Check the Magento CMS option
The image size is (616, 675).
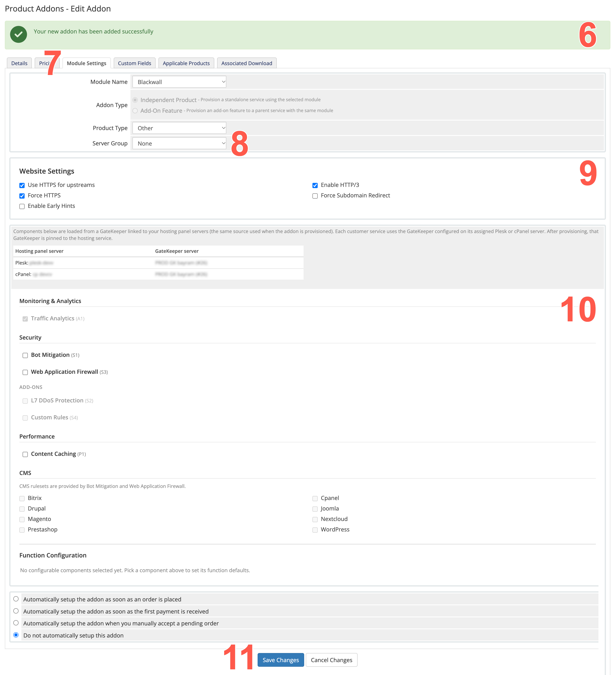[x=22, y=519]
